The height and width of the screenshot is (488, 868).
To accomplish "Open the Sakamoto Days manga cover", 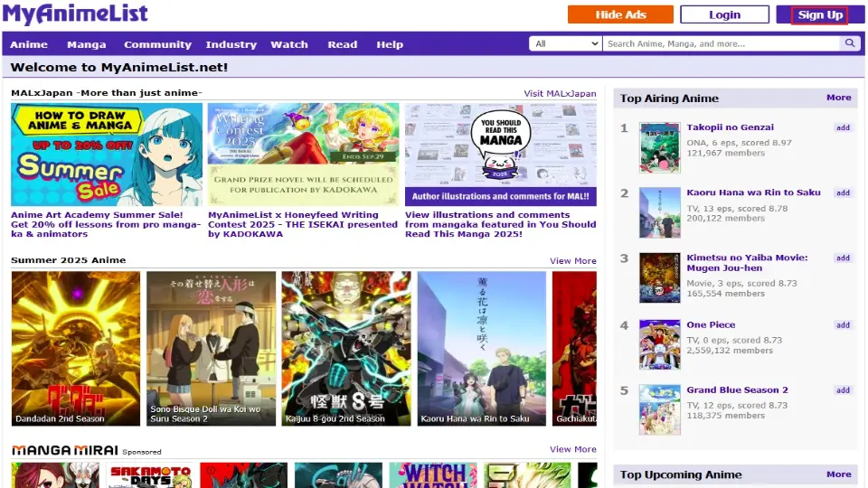I will [149, 475].
